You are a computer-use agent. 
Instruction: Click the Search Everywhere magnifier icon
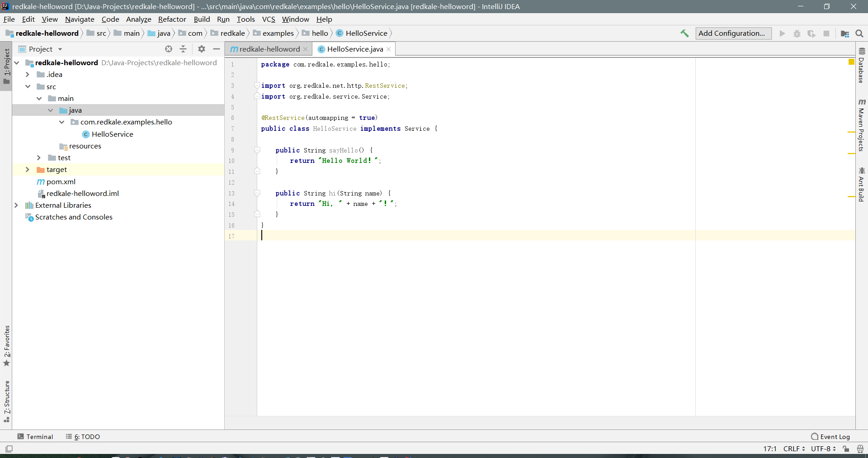(x=859, y=33)
